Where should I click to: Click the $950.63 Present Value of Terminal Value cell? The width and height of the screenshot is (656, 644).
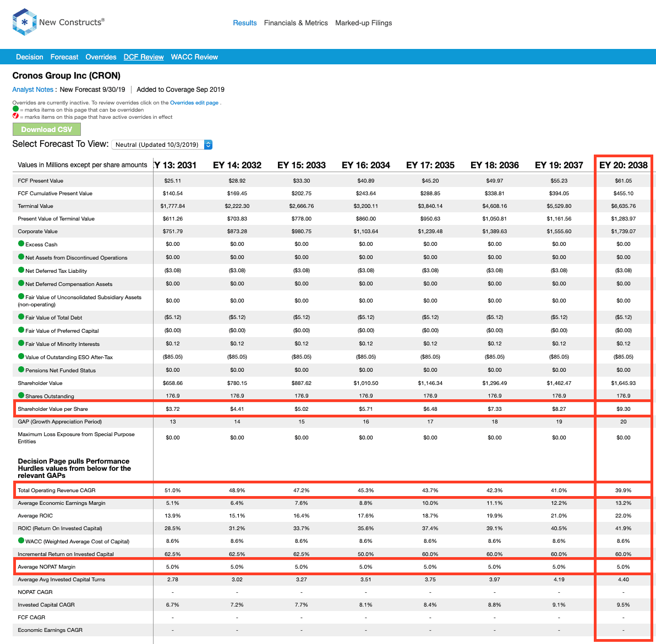pyautogui.click(x=430, y=219)
